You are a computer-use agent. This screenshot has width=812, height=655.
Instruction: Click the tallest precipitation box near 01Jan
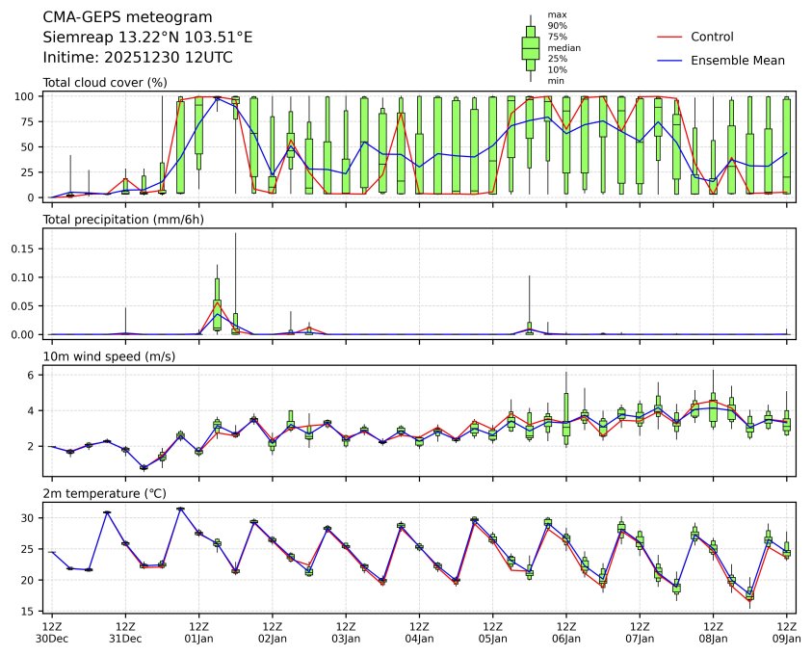[x=218, y=301]
